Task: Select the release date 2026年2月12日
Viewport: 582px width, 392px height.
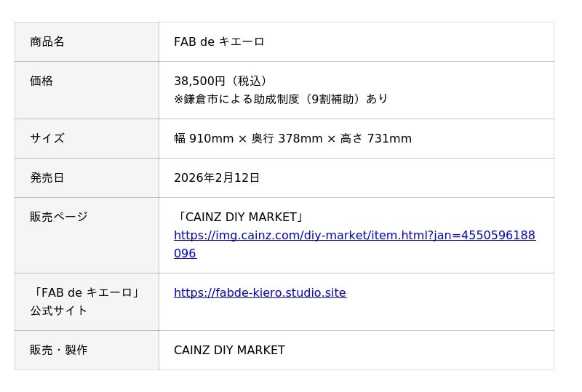Action: pos(217,178)
